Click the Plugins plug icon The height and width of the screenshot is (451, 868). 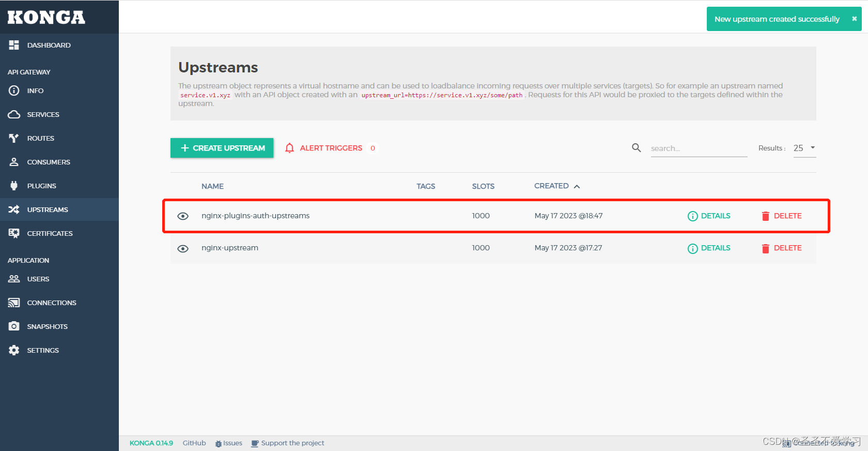coord(14,186)
